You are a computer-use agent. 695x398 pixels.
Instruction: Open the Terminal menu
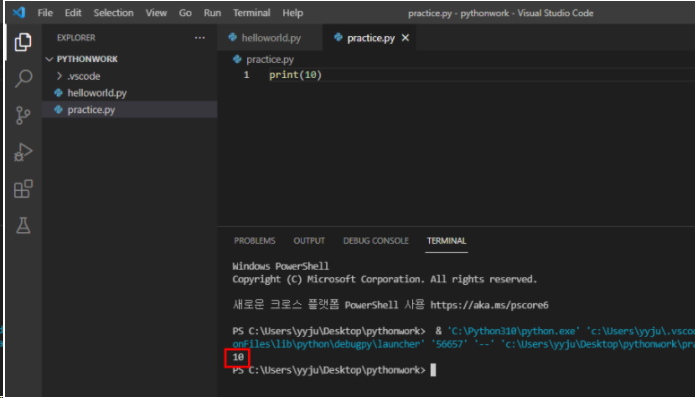[252, 13]
